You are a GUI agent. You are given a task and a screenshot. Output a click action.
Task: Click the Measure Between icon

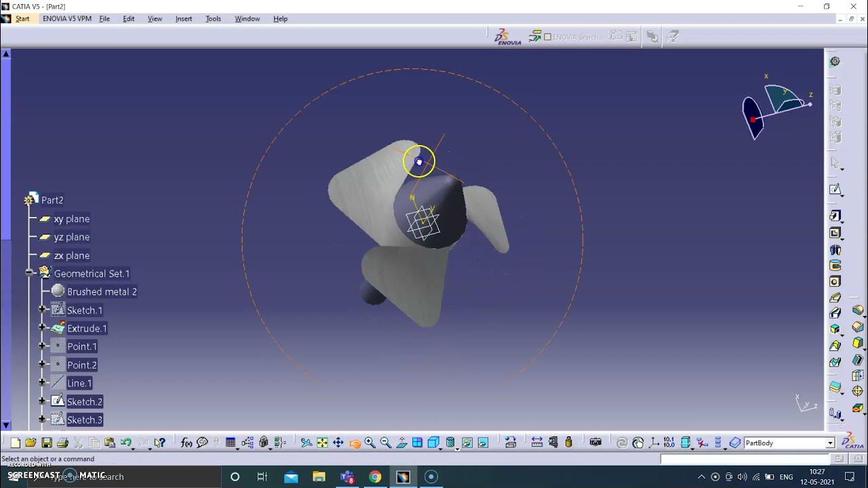(x=536, y=443)
